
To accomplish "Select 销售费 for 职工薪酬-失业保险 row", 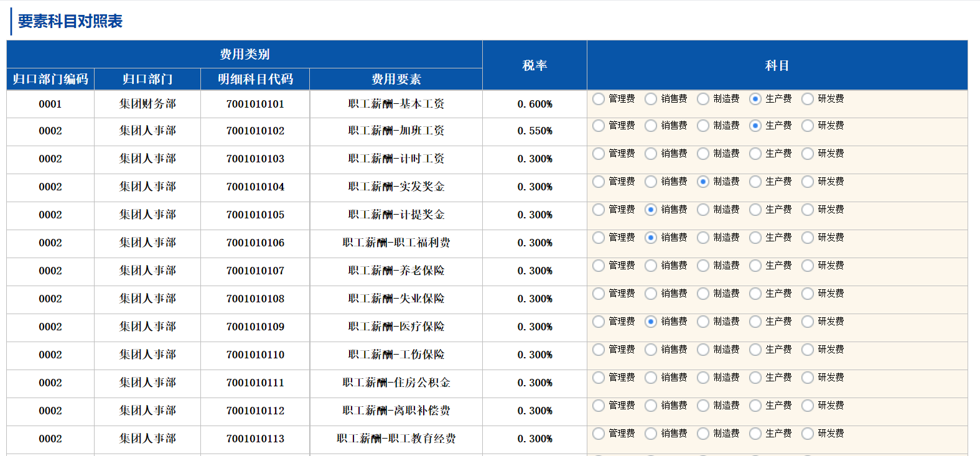I will tap(651, 294).
